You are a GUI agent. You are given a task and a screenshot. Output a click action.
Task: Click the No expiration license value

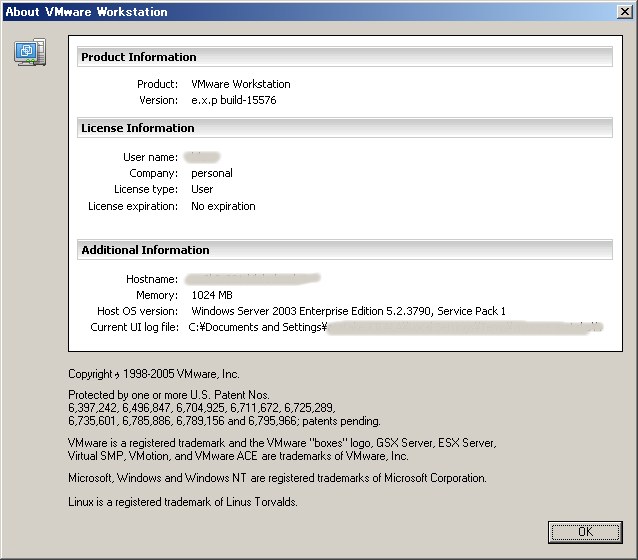click(223, 206)
